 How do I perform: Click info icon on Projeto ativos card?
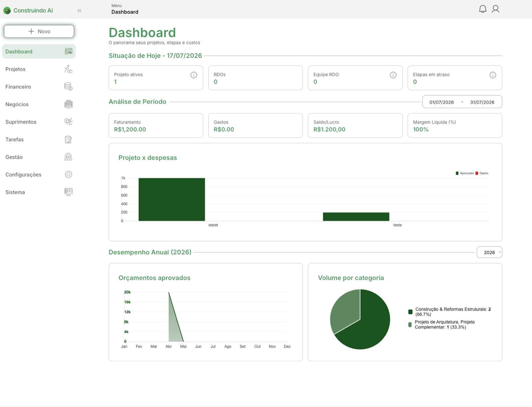[x=194, y=75]
